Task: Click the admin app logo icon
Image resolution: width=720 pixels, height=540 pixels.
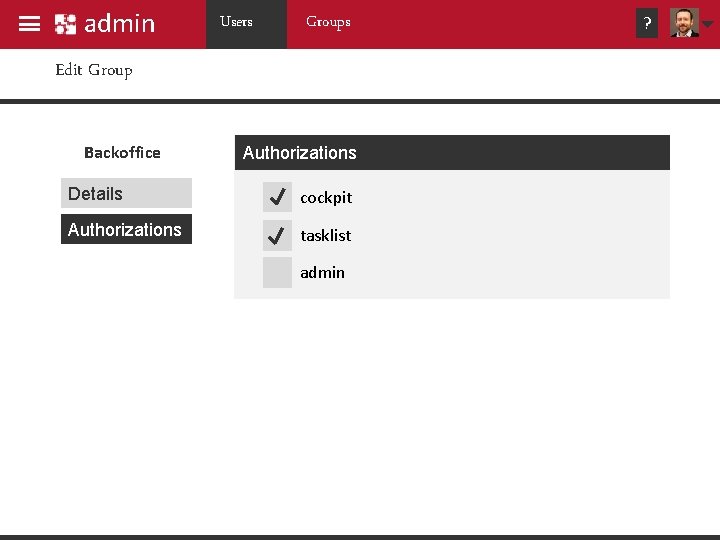Action: [x=65, y=24]
